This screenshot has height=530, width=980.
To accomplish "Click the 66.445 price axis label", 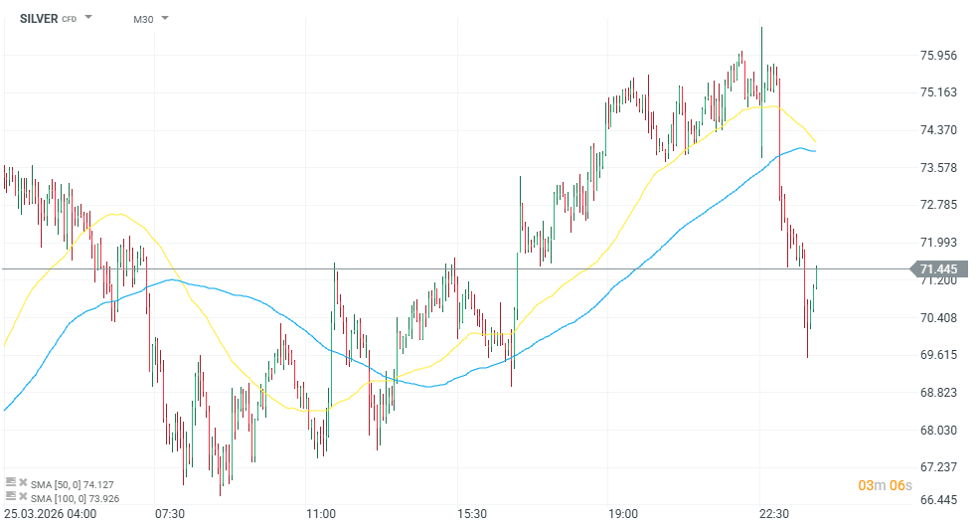I will coord(938,500).
